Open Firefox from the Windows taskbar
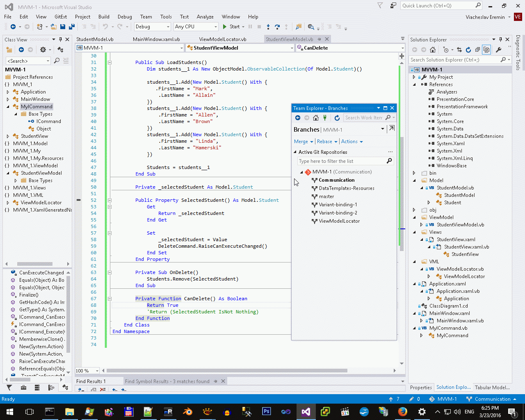 pyautogui.click(x=402, y=412)
